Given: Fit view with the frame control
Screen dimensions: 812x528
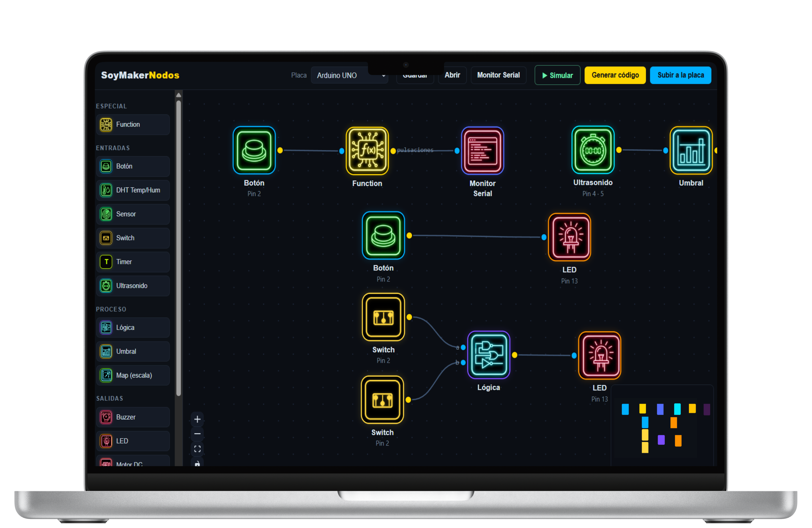Looking at the screenshot, I should coord(197,449).
